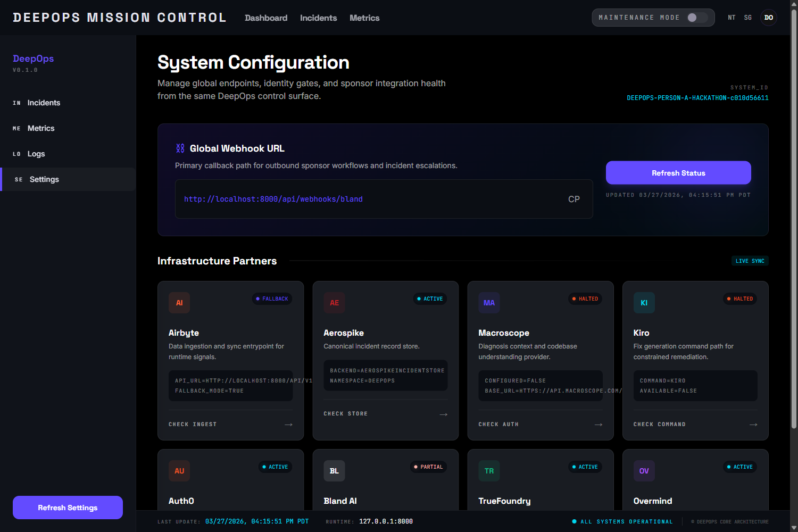Click the TrueFoundry card title
The width and height of the screenshot is (798, 532).
coord(504,501)
